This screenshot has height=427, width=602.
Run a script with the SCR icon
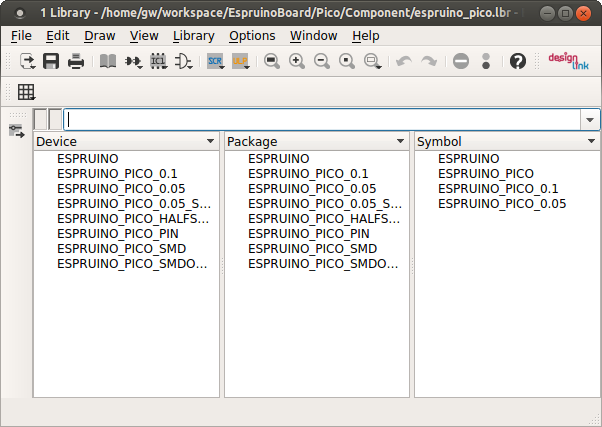215,61
